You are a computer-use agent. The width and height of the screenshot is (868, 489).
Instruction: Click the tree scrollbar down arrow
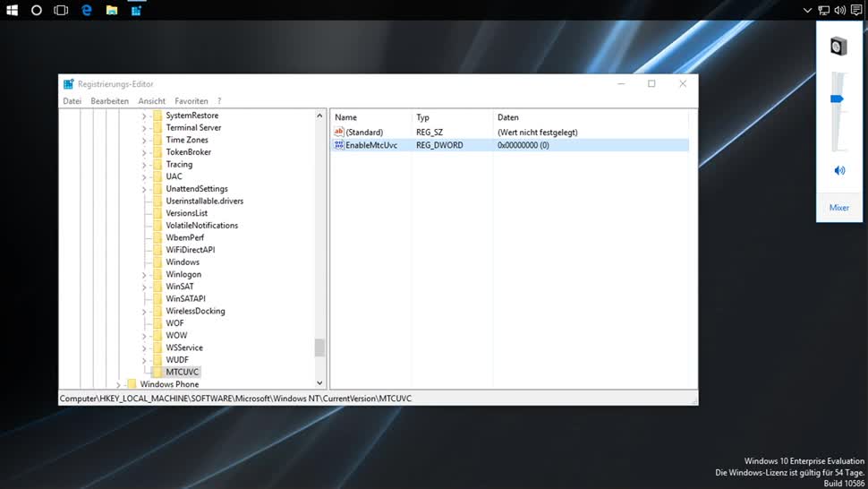[319, 382]
